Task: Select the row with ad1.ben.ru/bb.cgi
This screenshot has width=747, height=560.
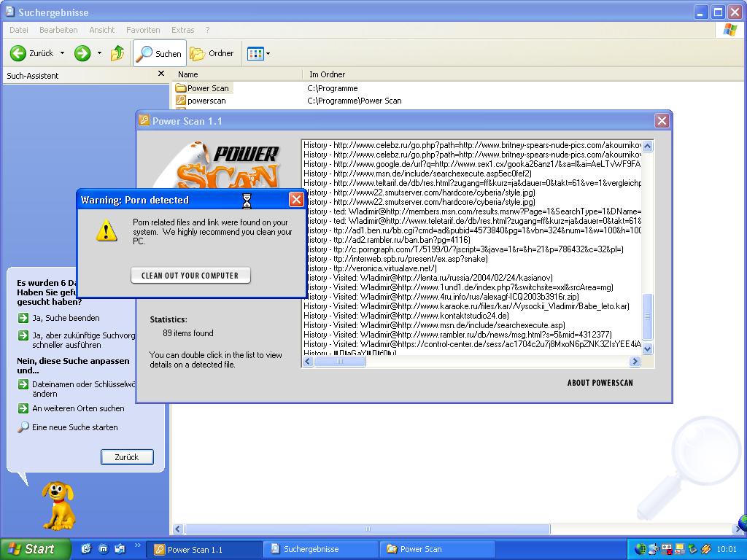Action: coord(472,230)
